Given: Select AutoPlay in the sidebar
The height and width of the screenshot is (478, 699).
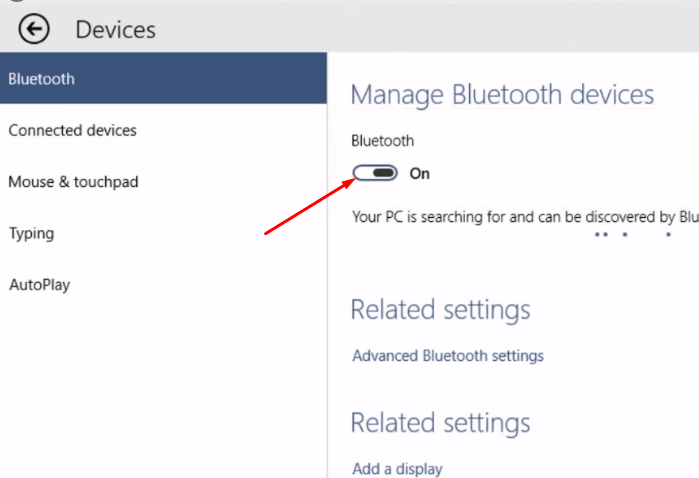Looking at the screenshot, I should (x=39, y=285).
